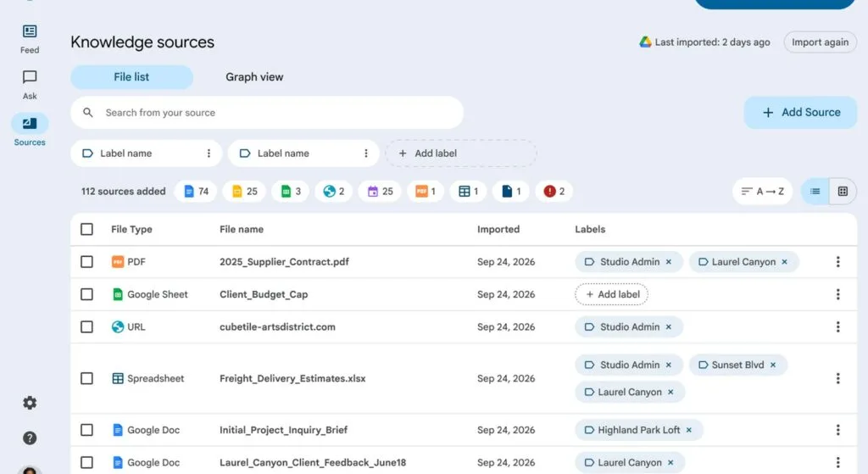Remove Studio Admin label from cubetile-artsdistrict.com
This screenshot has height=474, width=868.
pos(669,327)
